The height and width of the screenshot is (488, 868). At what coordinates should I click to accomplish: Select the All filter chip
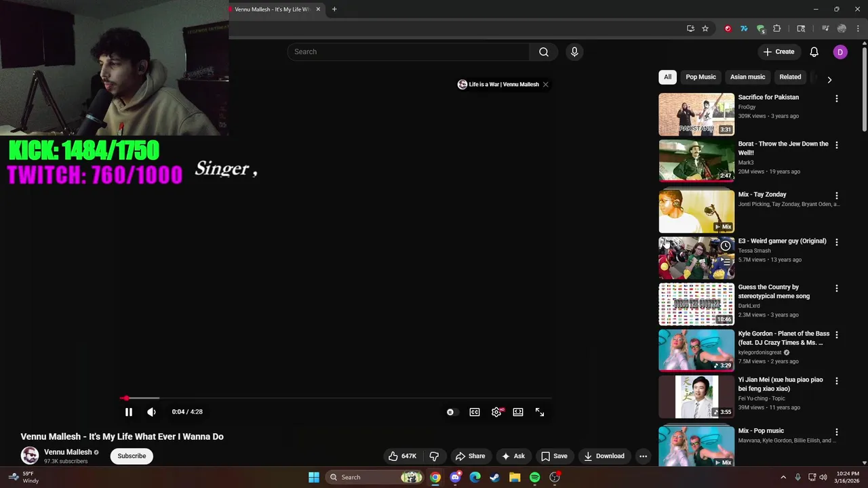[x=667, y=77]
